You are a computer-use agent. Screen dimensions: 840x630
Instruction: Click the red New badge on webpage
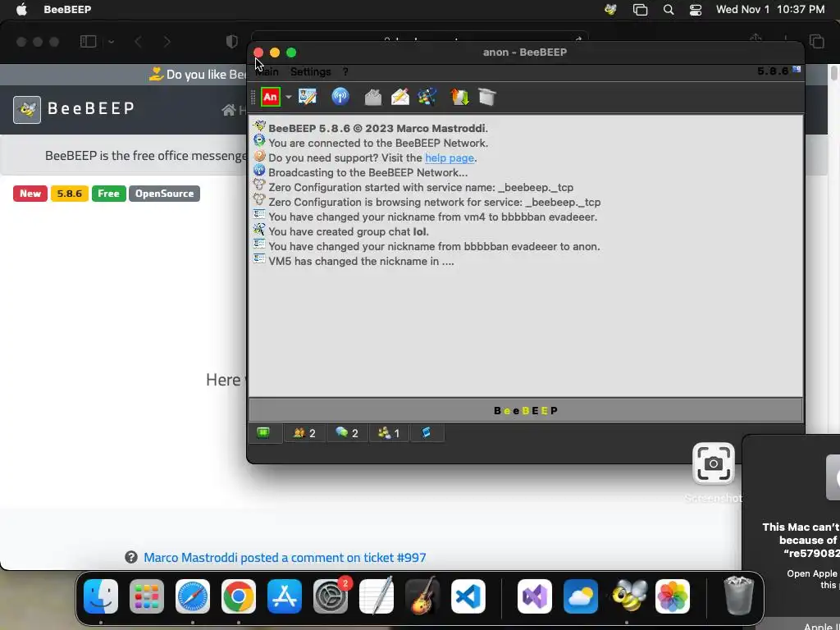click(30, 194)
